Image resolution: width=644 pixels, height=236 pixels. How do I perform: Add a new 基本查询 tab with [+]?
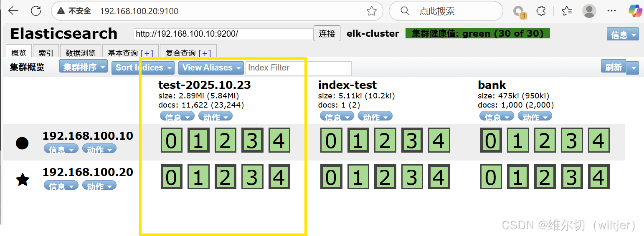tap(147, 53)
